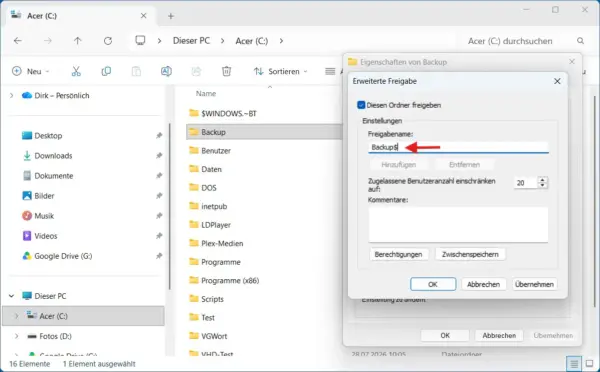Click pin icon next to Bilder
The height and width of the screenshot is (372, 600).
[x=159, y=196]
